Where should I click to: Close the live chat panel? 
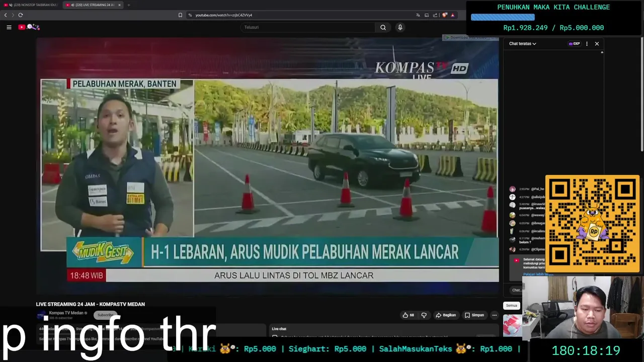click(x=597, y=44)
